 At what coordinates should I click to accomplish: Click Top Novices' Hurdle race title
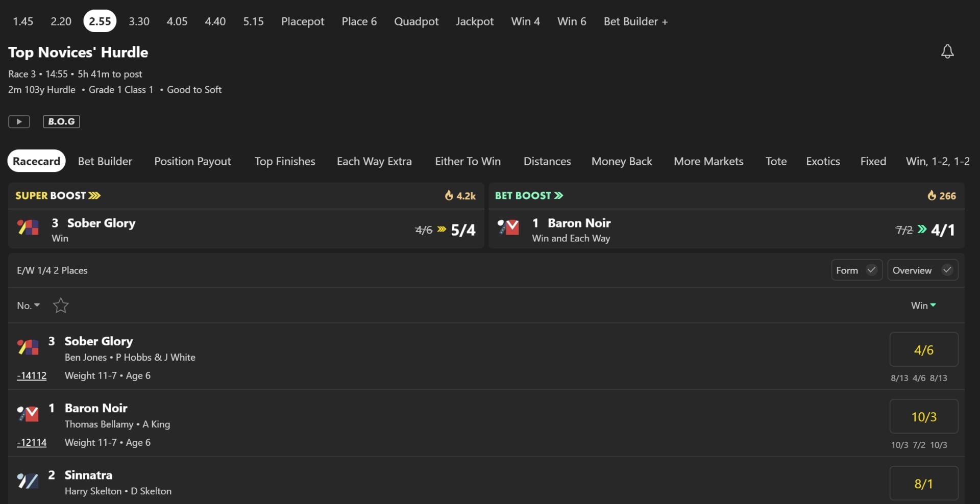click(78, 52)
